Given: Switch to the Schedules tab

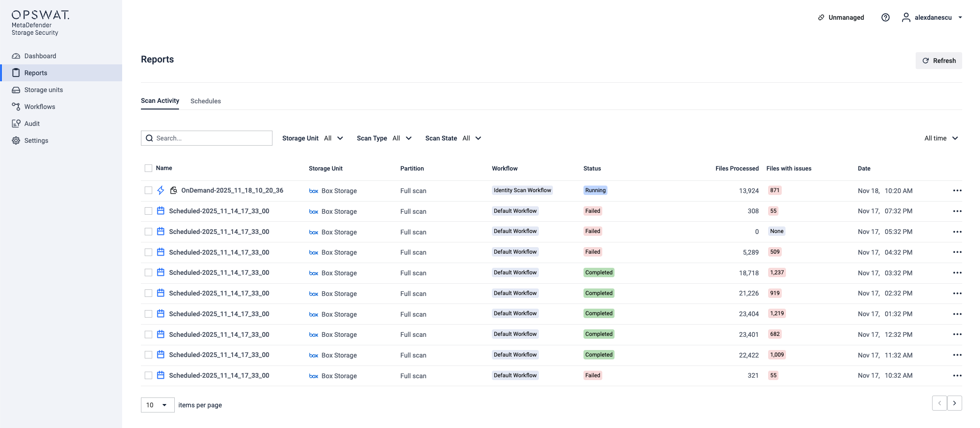Looking at the screenshot, I should [x=205, y=101].
